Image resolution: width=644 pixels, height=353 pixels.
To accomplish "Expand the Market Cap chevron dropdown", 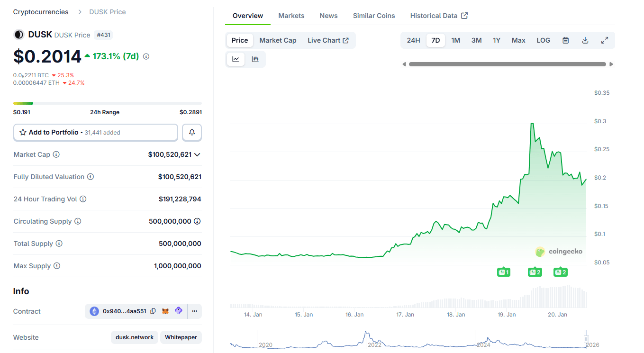I will click(198, 154).
